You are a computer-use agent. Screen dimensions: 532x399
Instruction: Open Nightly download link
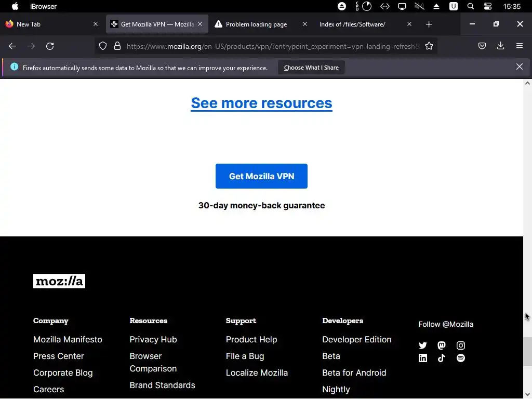(336, 389)
